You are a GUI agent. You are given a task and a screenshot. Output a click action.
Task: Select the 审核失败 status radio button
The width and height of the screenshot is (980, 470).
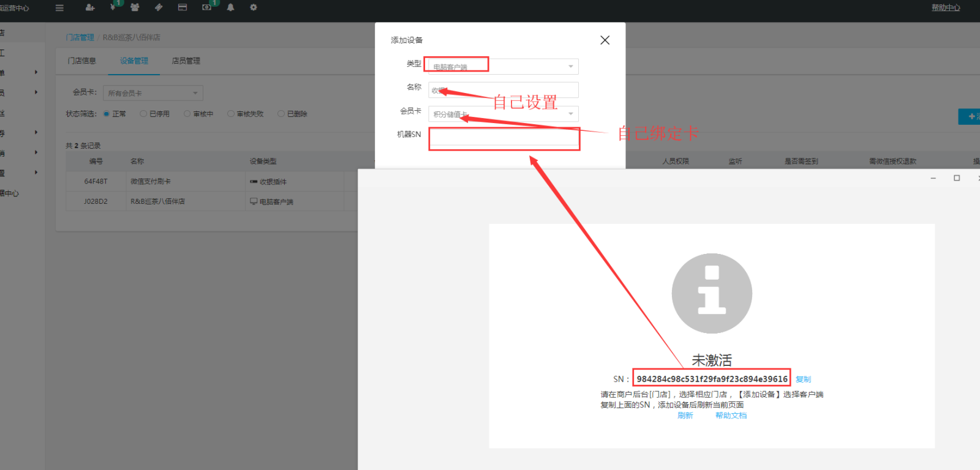(x=231, y=114)
